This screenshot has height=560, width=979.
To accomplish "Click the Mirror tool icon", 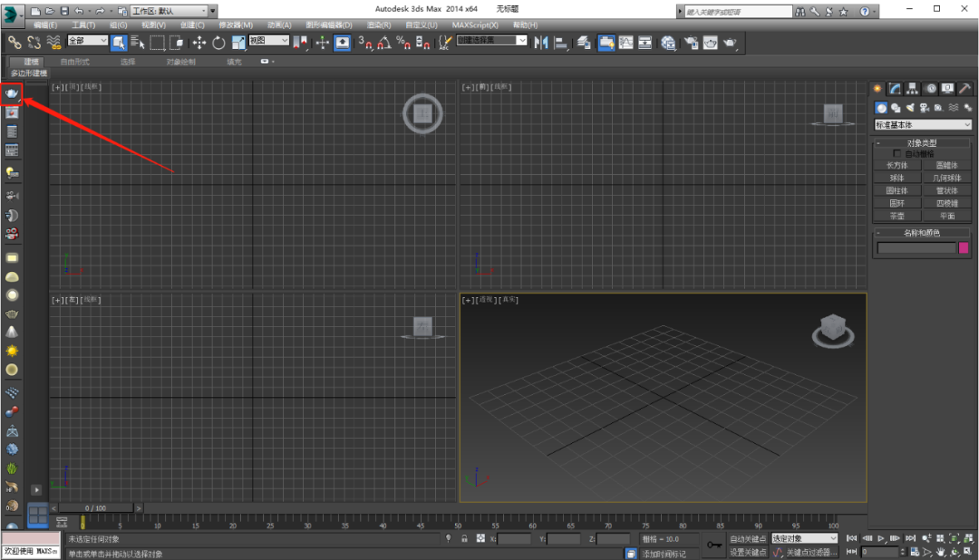I will click(540, 43).
